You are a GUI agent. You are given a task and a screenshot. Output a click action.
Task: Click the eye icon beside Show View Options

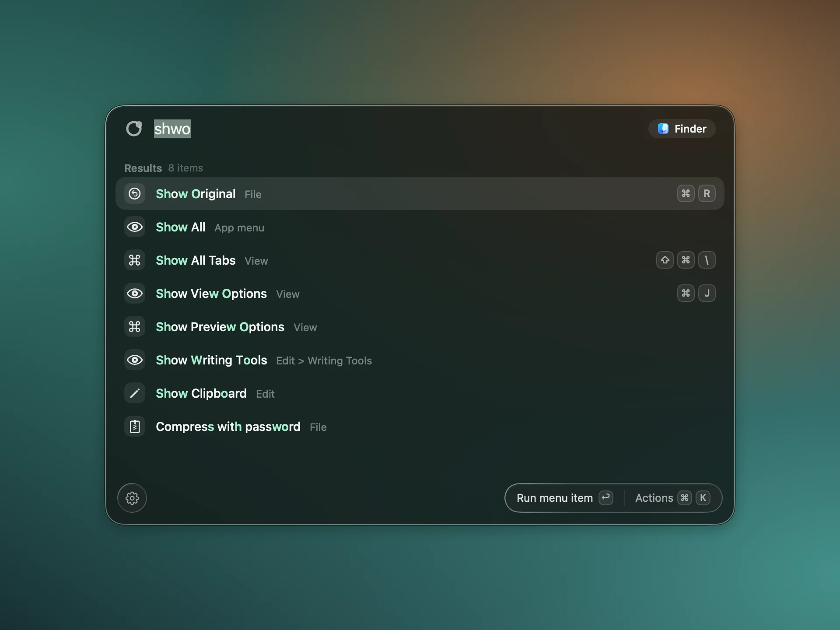coord(135,294)
